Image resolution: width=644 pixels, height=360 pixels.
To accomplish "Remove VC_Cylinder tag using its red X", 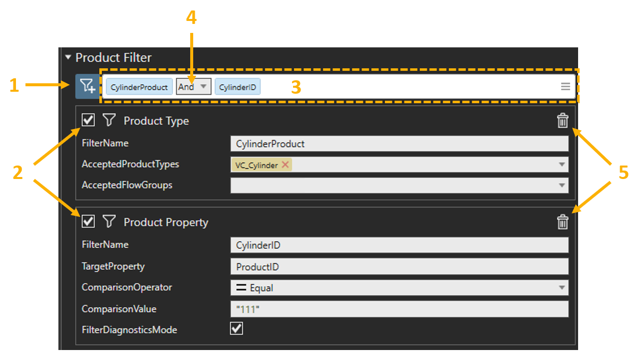I will [x=285, y=165].
